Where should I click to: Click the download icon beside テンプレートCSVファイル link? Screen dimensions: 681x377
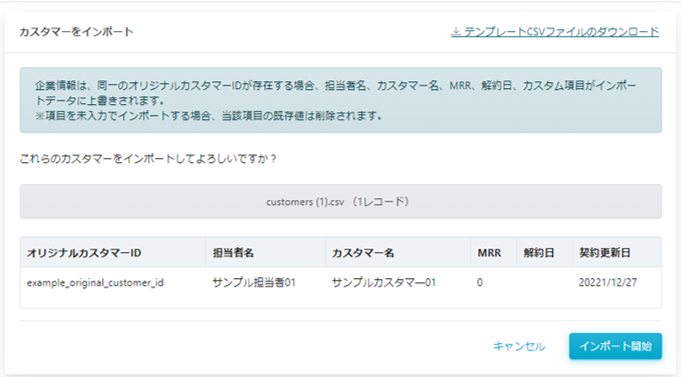coord(456,32)
